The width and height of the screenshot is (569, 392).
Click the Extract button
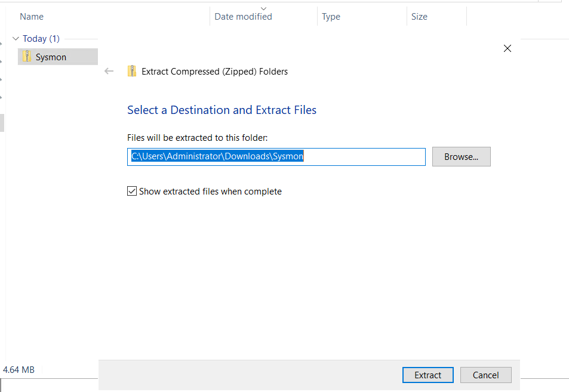click(x=428, y=375)
